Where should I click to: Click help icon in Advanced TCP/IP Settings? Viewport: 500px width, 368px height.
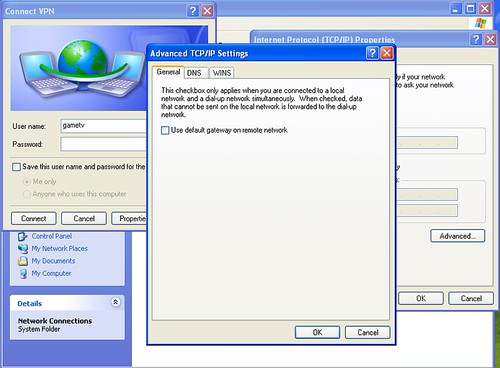click(372, 53)
